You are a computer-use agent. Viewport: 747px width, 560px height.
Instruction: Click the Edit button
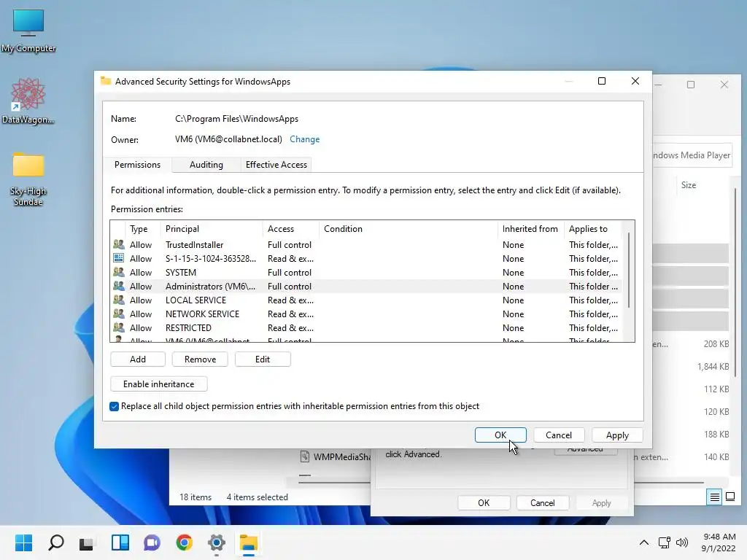pos(263,359)
